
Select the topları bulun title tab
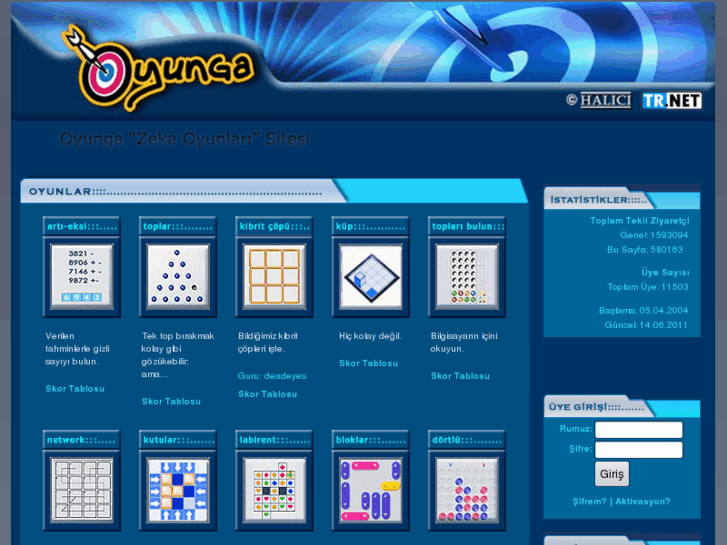pos(467,226)
